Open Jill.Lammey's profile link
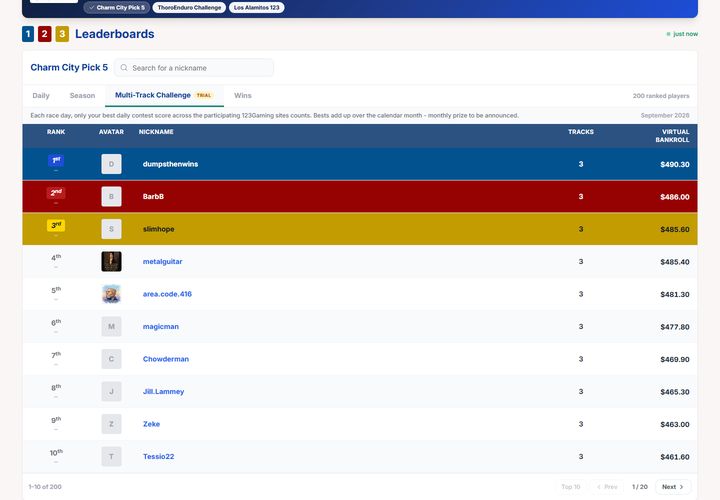The width and height of the screenshot is (720, 500). tap(163, 392)
